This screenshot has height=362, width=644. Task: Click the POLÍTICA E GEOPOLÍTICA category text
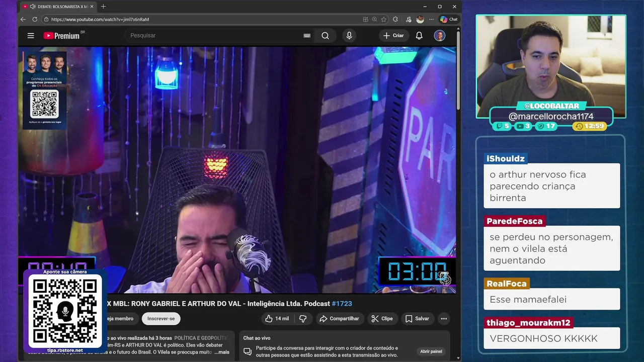tap(201, 338)
